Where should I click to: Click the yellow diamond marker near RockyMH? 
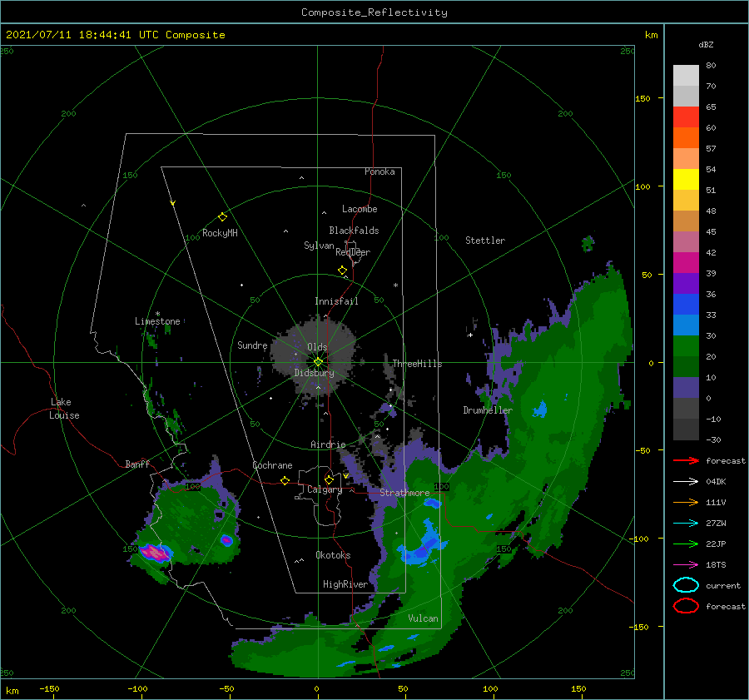(222, 217)
